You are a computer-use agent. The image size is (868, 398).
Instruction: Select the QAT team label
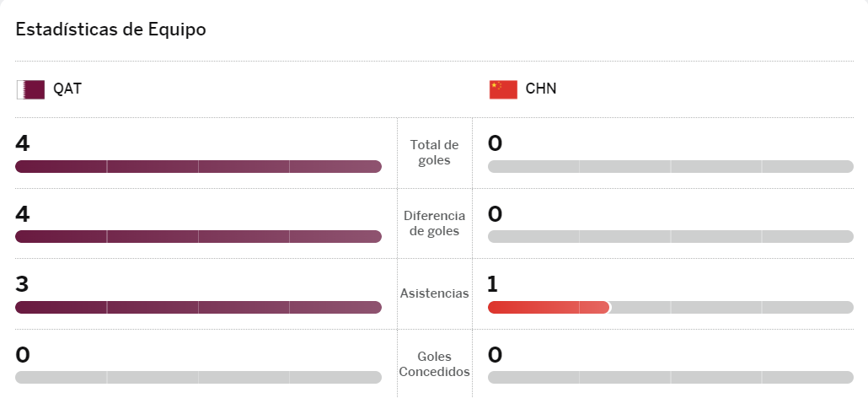tap(67, 89)
